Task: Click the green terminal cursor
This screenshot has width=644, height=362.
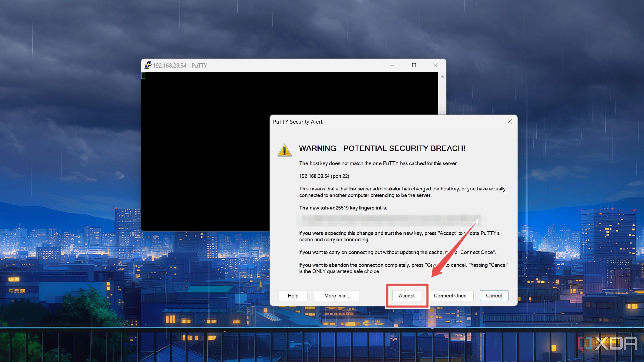Action: click(143, 76)
